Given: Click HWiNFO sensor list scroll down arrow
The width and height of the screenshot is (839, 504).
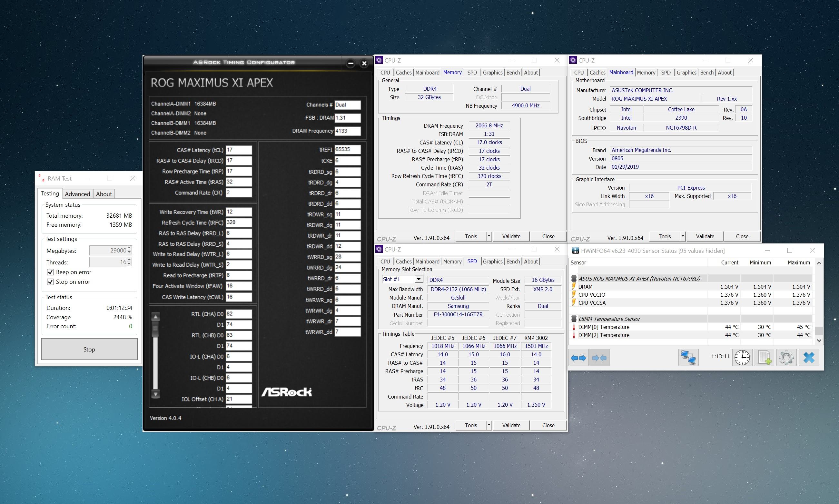Looking at the screenshot, I should pos(819,340).
